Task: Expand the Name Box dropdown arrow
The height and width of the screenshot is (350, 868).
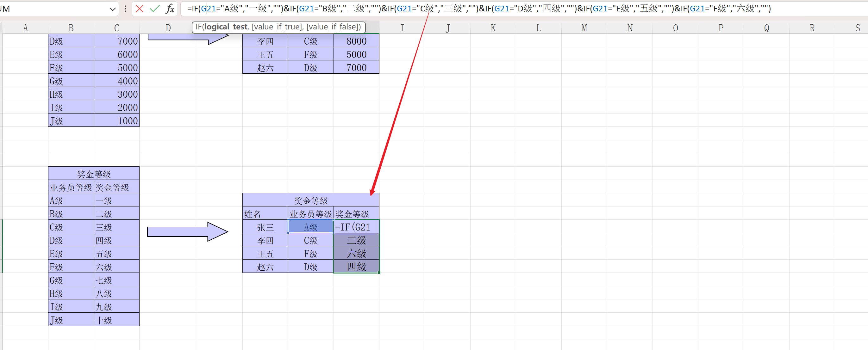Action: tap(113, 9)
